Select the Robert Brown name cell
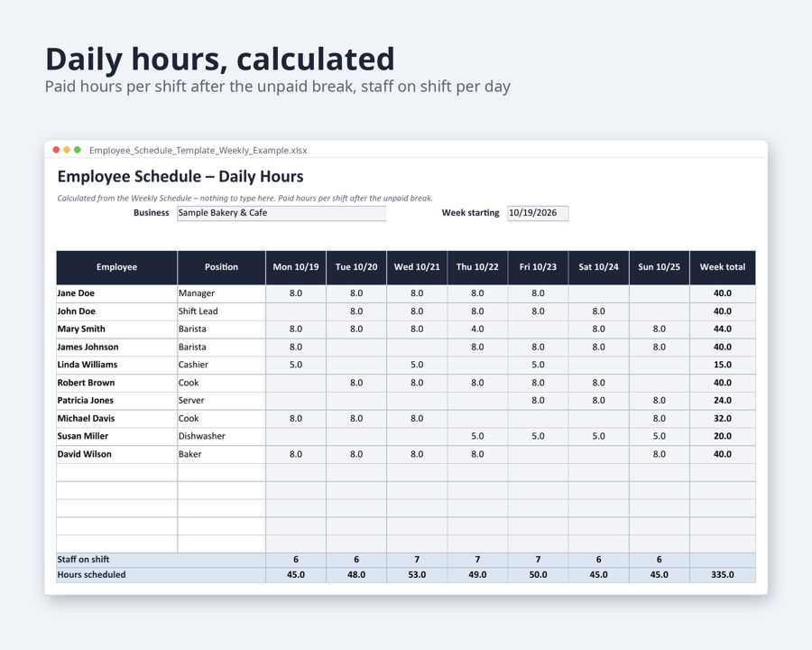Screen dimensions: 812x650 117,383
